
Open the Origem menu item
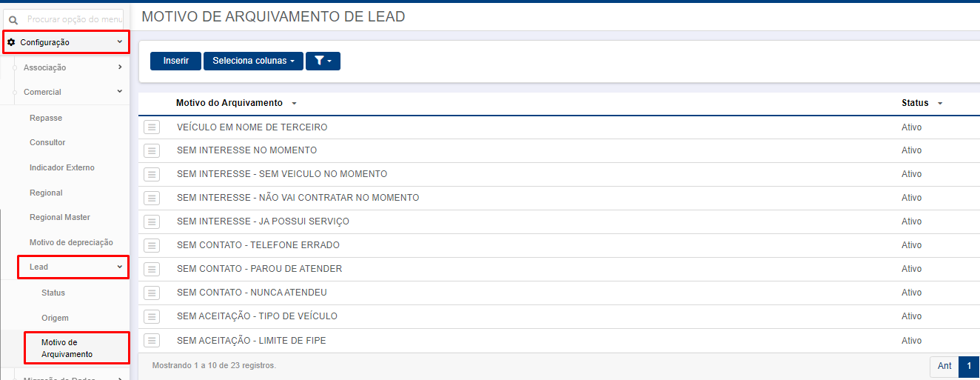coord(55,318)
